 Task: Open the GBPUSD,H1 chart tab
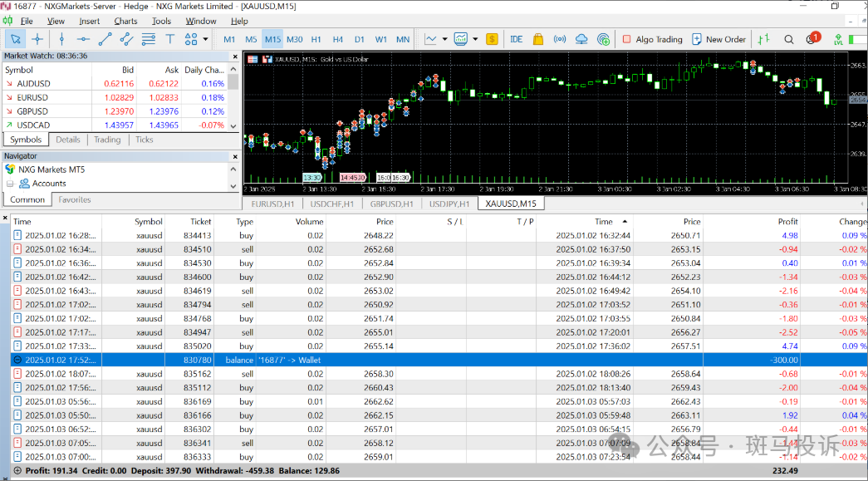click(391, 204)
